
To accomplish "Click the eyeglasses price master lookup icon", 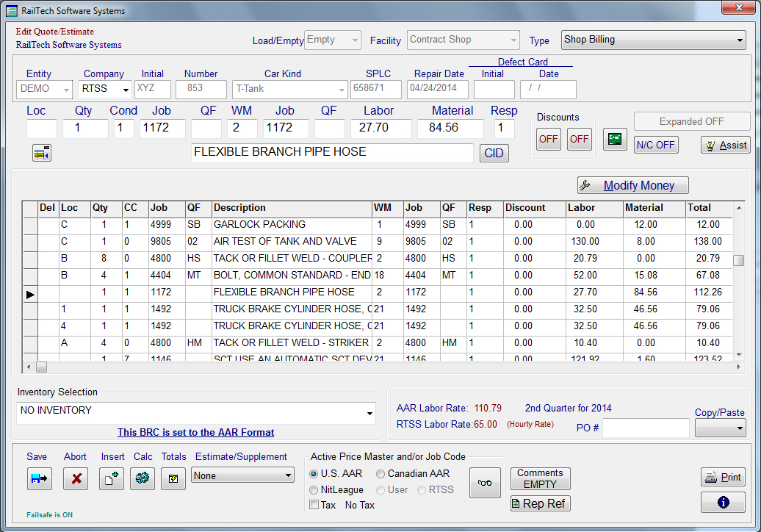I will [x=485, y=483].
